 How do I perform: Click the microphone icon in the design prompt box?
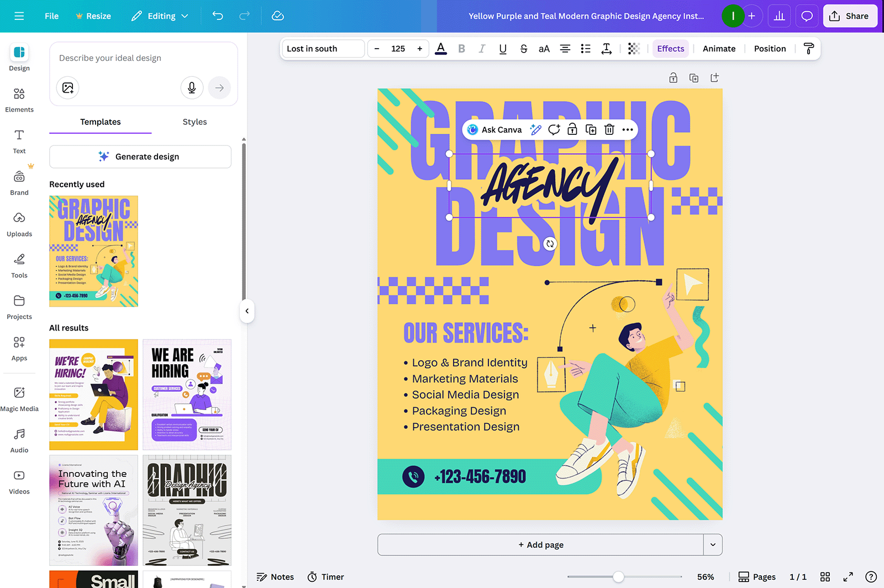pyautogui.click(x=192, y=87)
